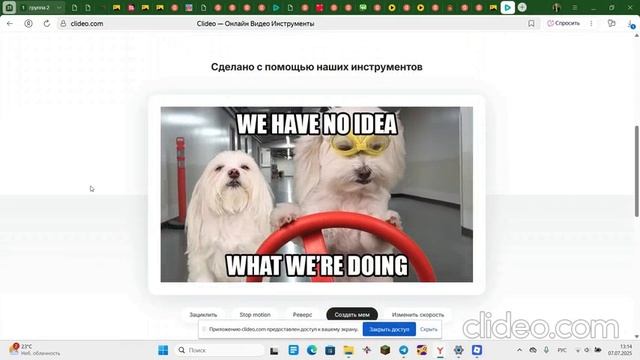
Task: Click the profile avatar in the title bar
Action: coord(556,7)
